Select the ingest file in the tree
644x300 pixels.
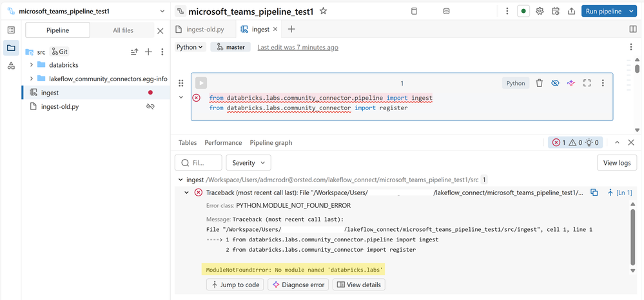(95, 93)
